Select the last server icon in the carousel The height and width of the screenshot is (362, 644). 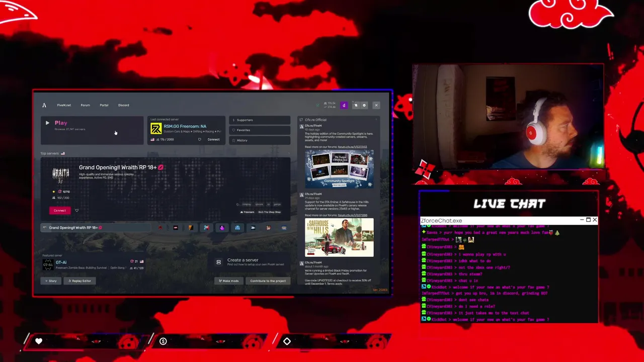[284, 228]
